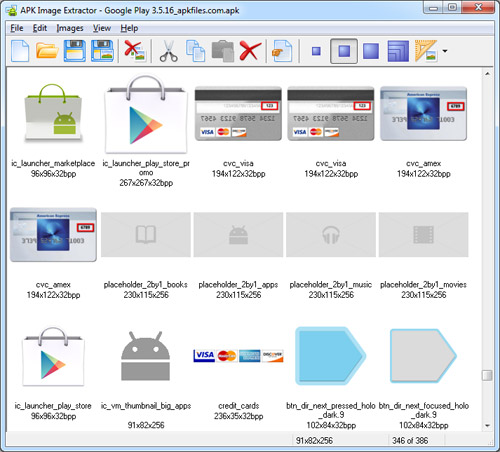The width and height of the screenshot is (500, 452).
Task: Open the View menu
Action: 102,28
